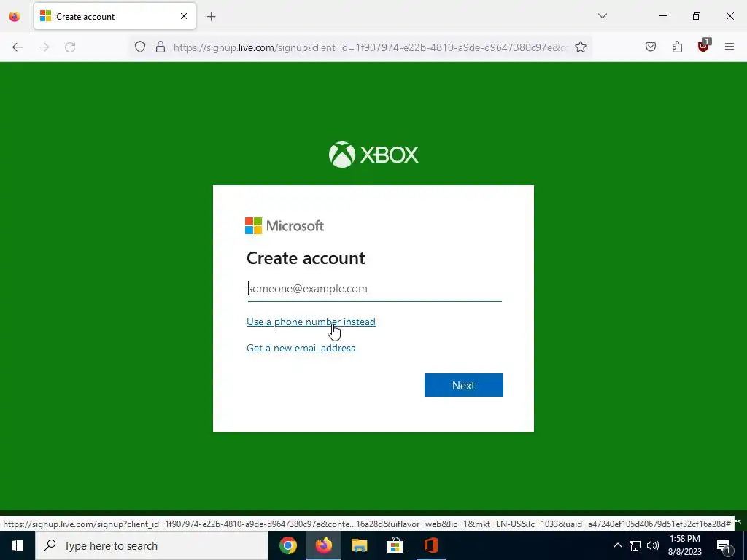Click Get a new email address link
Screen dimensions: 747x560
[x=301, y=348]
